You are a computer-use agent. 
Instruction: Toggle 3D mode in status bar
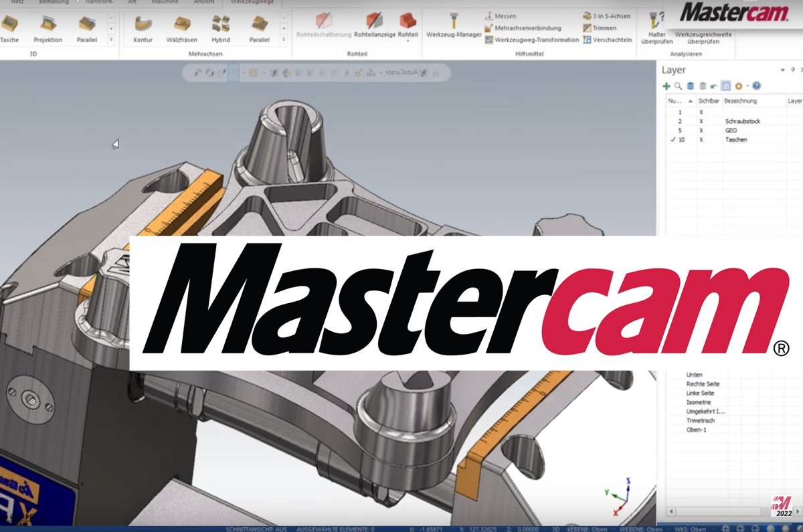point(555,529)
